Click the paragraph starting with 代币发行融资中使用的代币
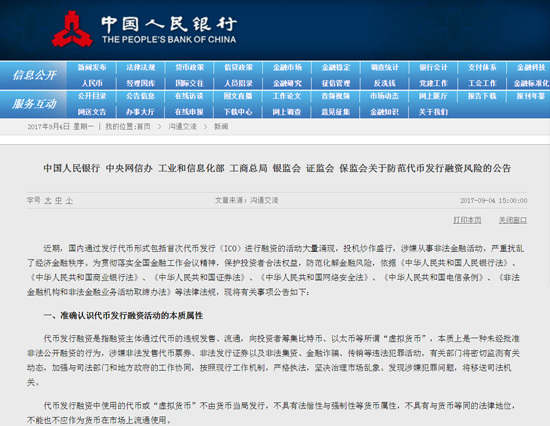The height and width of the screenshot is (426, 550). (x=272, y=413)
